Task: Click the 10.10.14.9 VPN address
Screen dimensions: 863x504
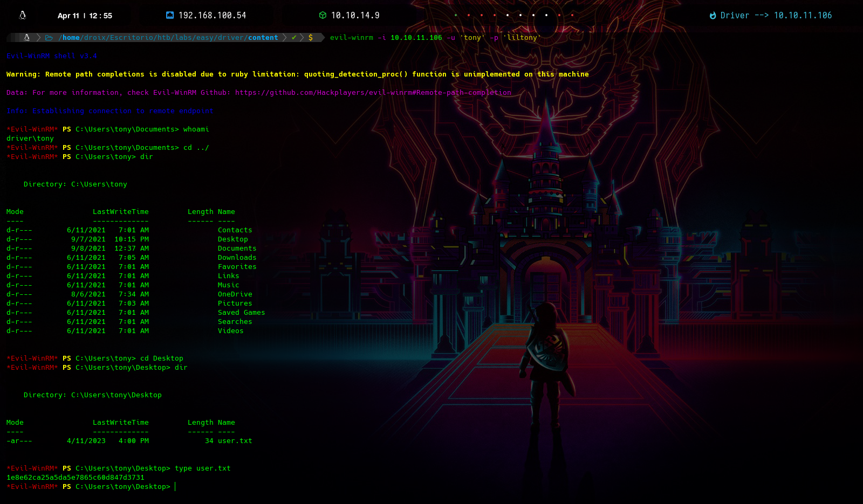Action: [x=355, y=16]
